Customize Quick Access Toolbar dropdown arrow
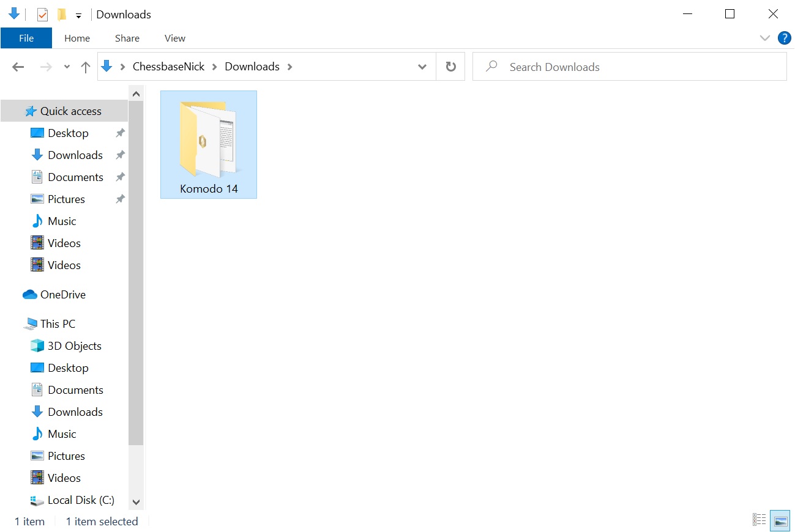The height and width of the screenshot is (532, 795). tap(78, 16)
